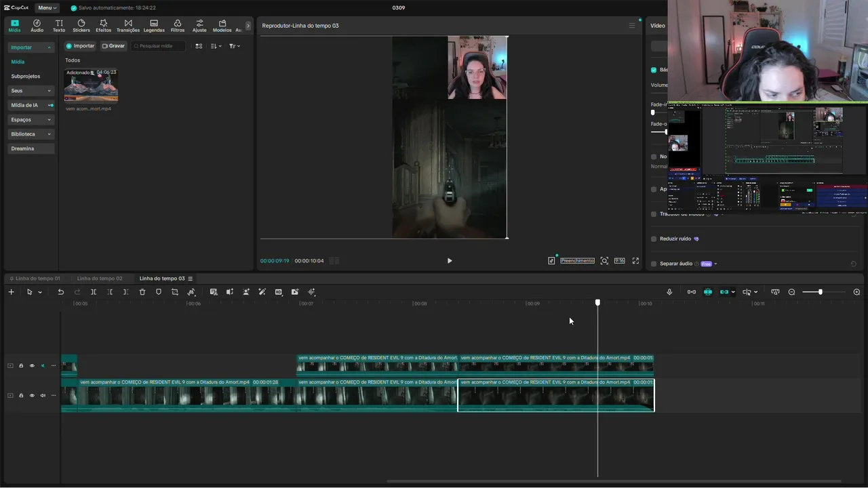Image resolution: width=868 pixels, height=488 pixels.
Task: Click the crop tool icon
Action: coord(175,292)
